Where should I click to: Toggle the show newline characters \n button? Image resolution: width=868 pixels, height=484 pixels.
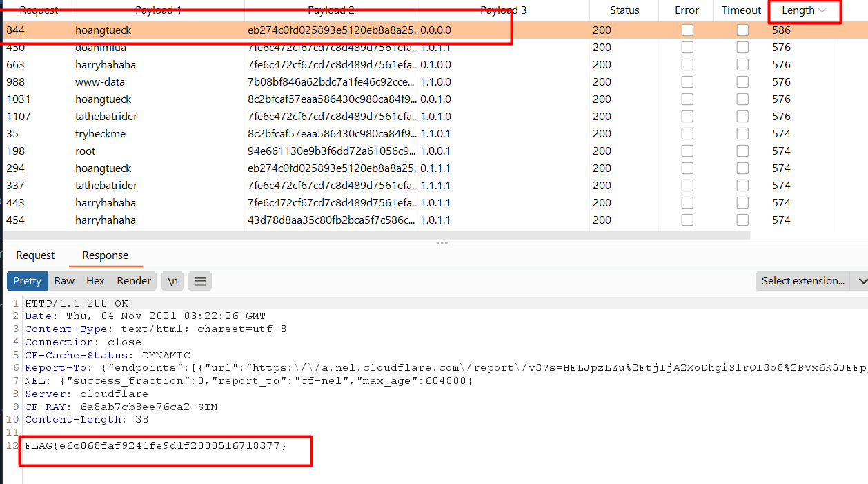click(x=172, y=281)
